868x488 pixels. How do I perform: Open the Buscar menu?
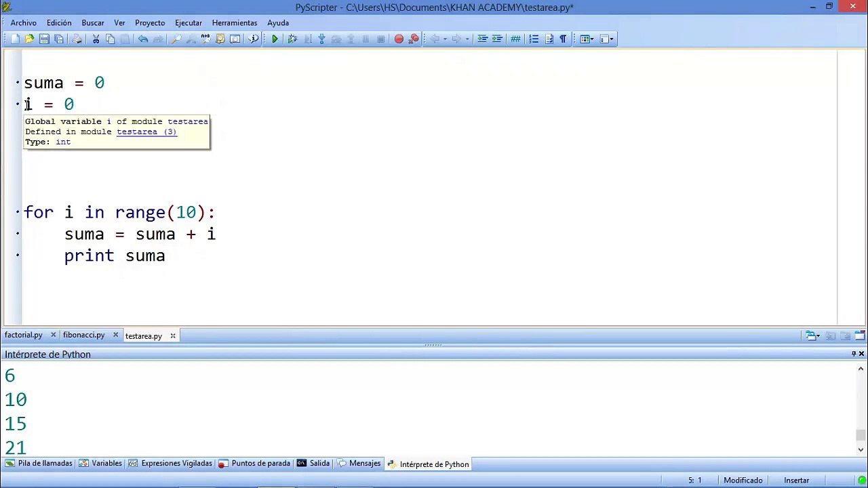93,22
